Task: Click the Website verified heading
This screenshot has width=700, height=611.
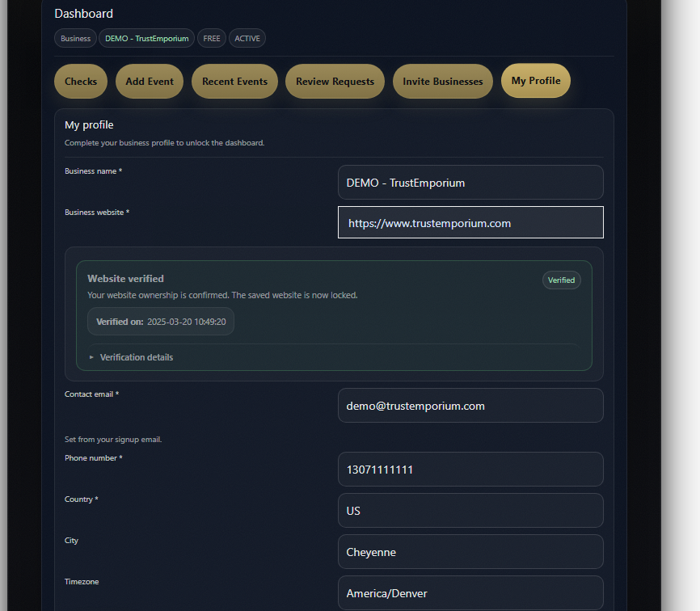Action: [x=125, y=279]
